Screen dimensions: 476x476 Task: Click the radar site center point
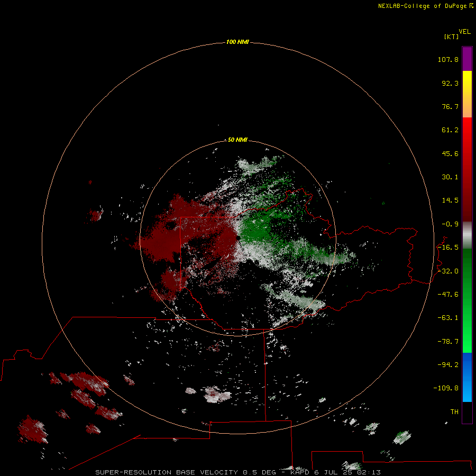(237, 238)
